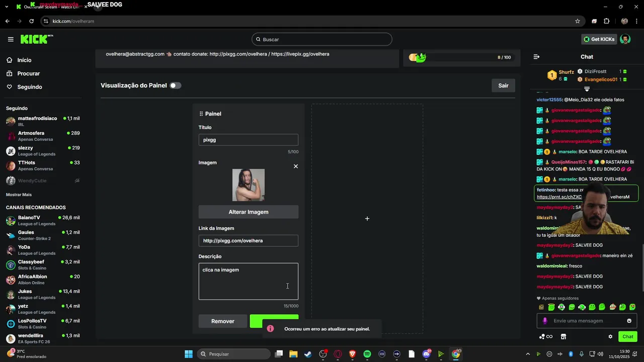
Task: Open Spotify from the taskbar
Action: (367, 354)
